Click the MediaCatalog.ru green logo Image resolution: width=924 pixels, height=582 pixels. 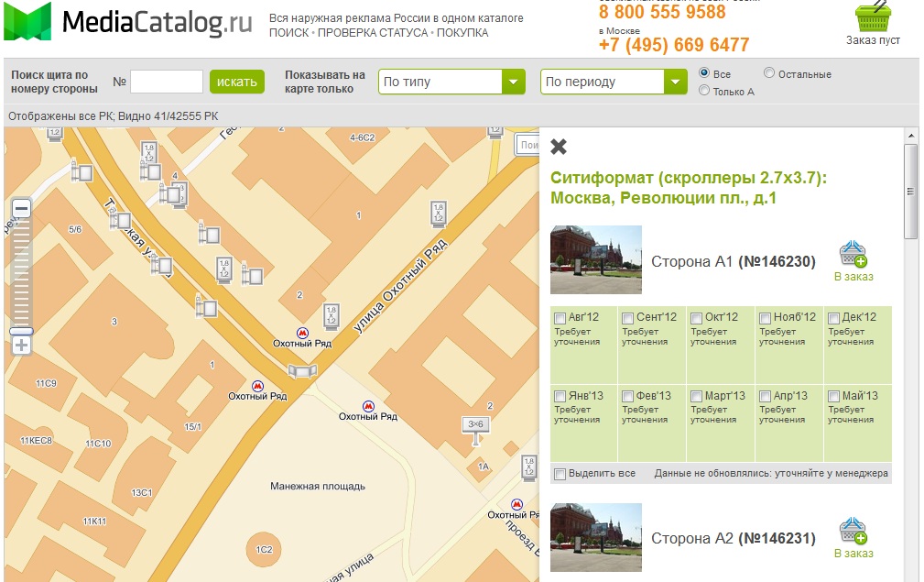point(27,22)
